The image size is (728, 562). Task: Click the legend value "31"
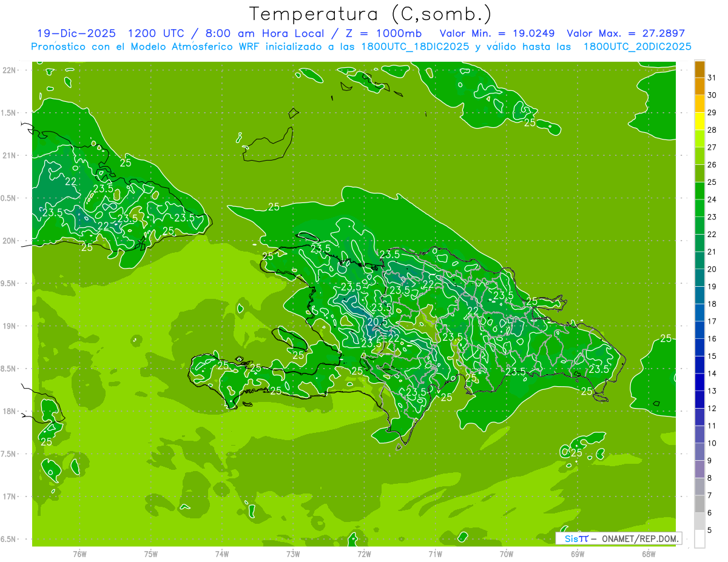tap(712, 78)
